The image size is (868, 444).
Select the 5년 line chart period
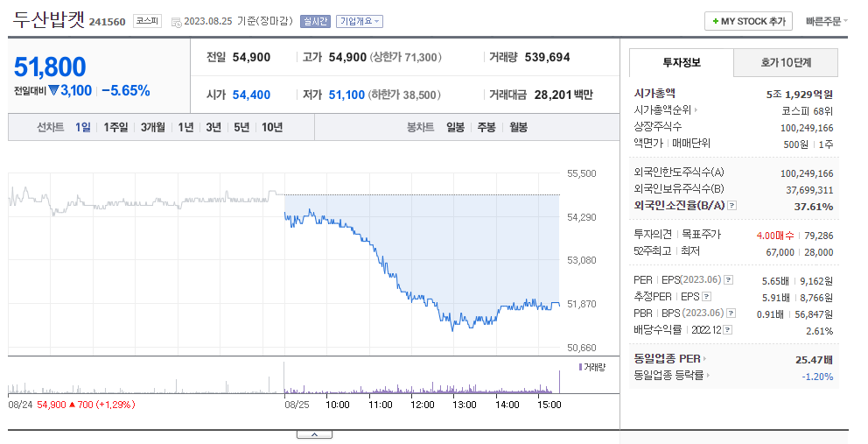click(x=241, y=128)
